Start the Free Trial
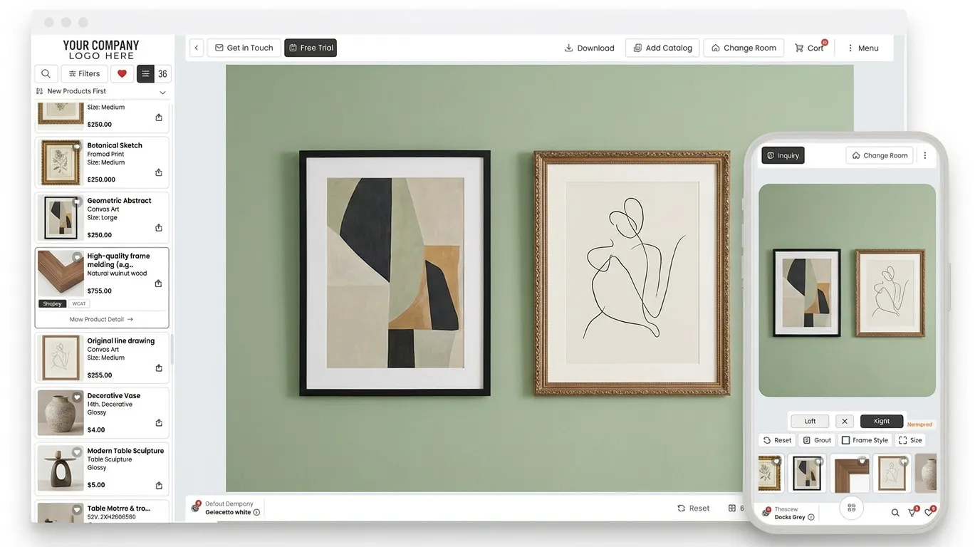The image size is (980, 547). coord(311,48)
